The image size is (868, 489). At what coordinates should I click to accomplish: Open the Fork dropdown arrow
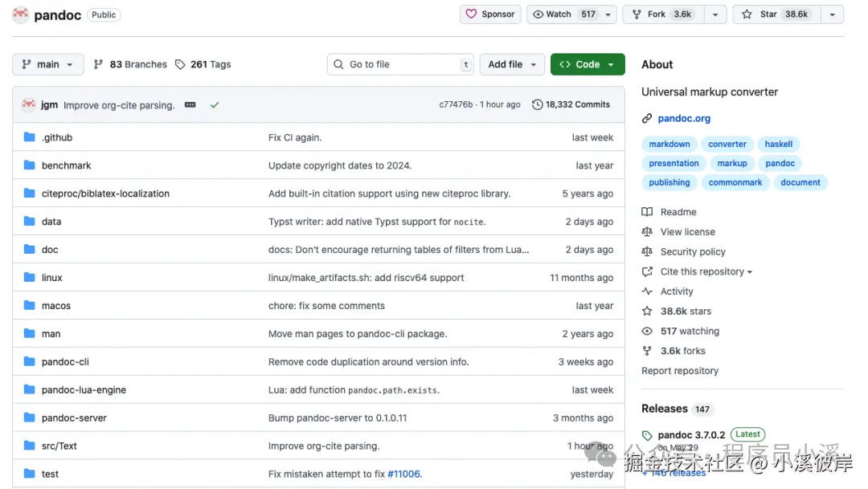714,14
